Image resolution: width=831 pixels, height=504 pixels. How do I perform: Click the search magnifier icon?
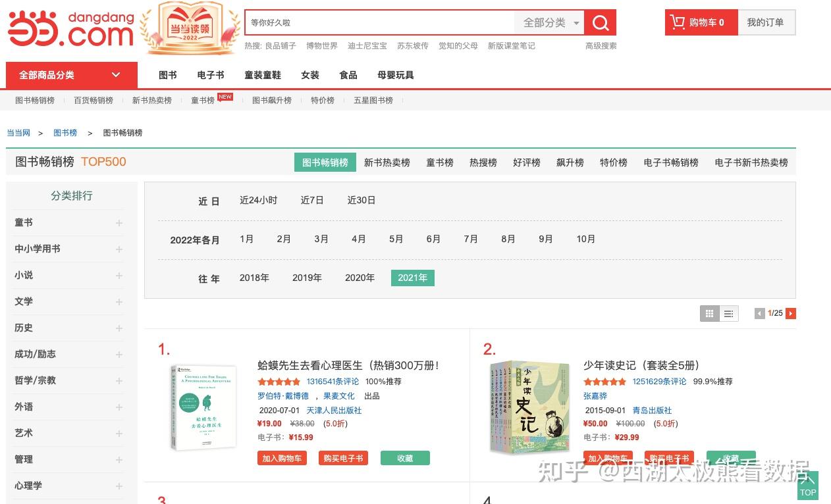pos(600,22)
